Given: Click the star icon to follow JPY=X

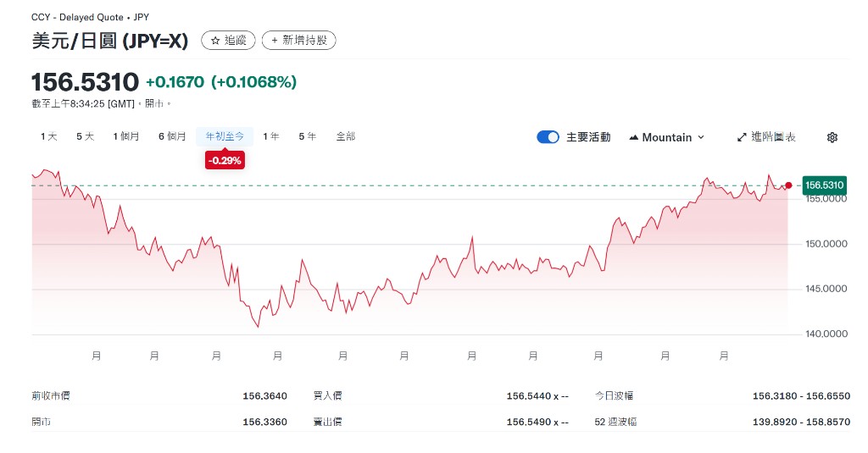Looking at the screenshot, I should point(215,41).
